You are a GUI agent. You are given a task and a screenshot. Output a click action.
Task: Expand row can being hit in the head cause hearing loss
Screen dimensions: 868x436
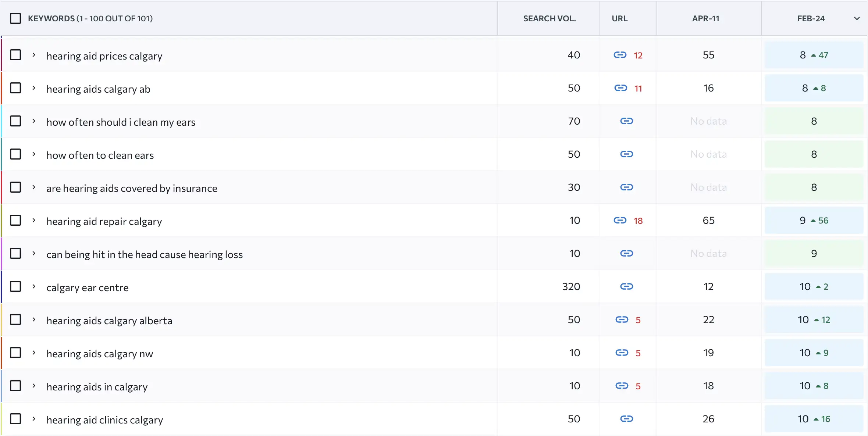[34, 254]
